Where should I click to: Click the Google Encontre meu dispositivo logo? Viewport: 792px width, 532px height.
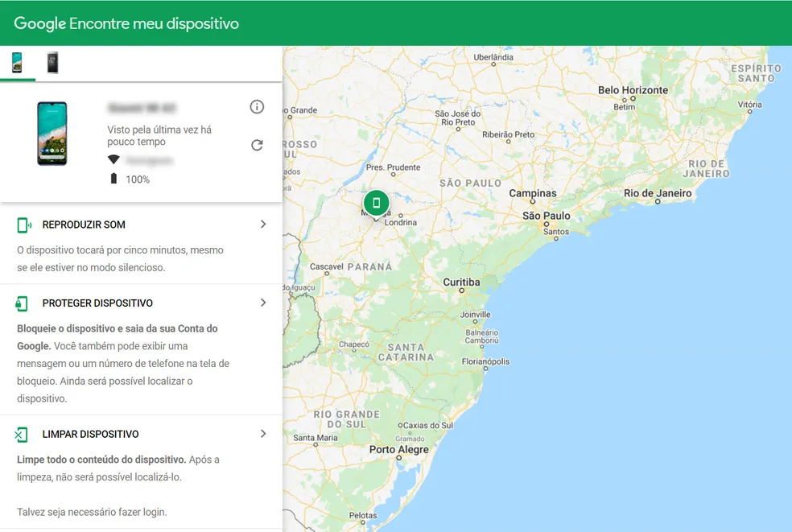(126, 23)
